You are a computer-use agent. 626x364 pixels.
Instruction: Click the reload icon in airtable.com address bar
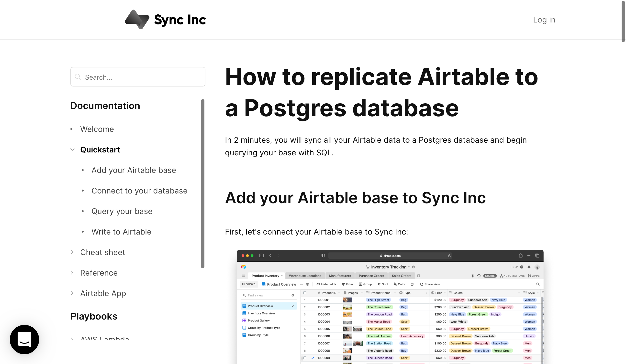tap(449, 256)
